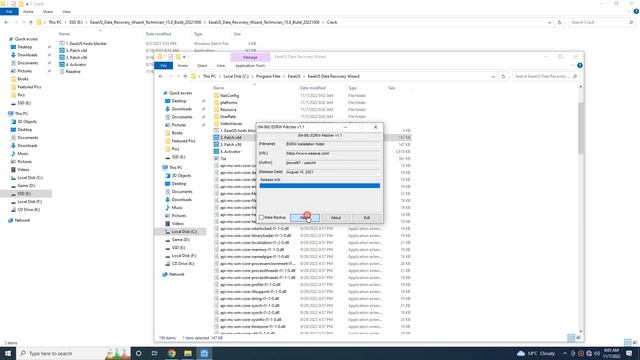Select the Manage contextual tab
Image resolution: width=640 pixels, height=360 pixels.
click(250, 57)
